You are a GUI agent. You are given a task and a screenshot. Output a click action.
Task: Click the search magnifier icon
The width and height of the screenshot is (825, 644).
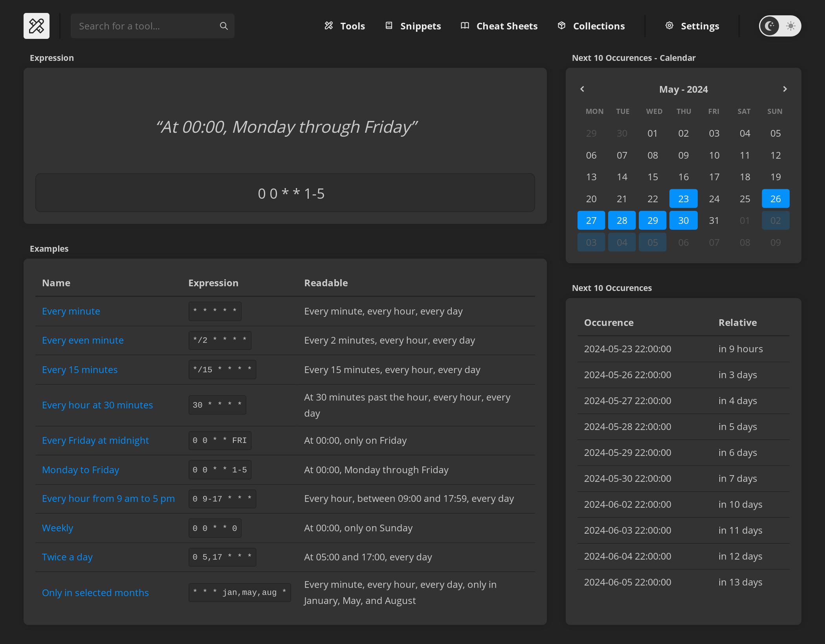pos(224,26)
